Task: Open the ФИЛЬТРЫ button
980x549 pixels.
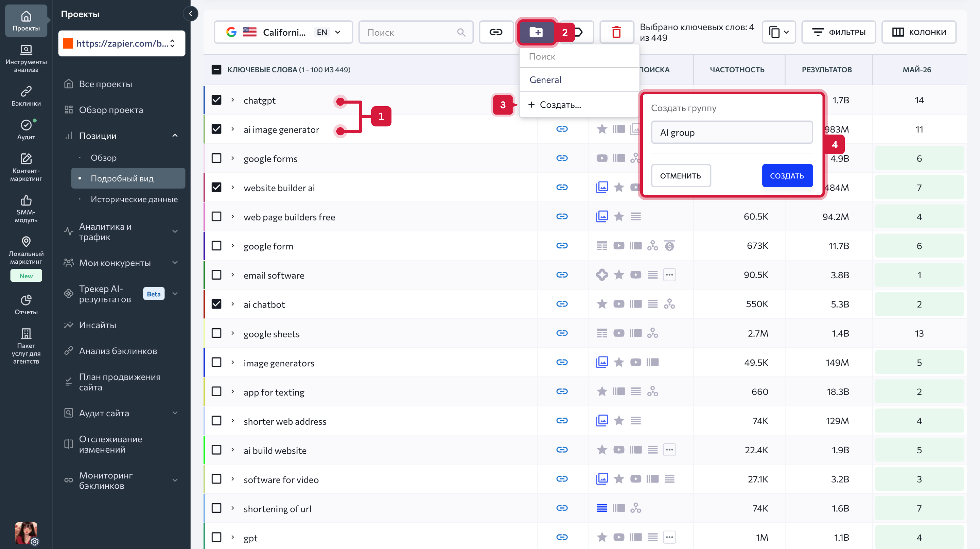Action: coord(838,32)
